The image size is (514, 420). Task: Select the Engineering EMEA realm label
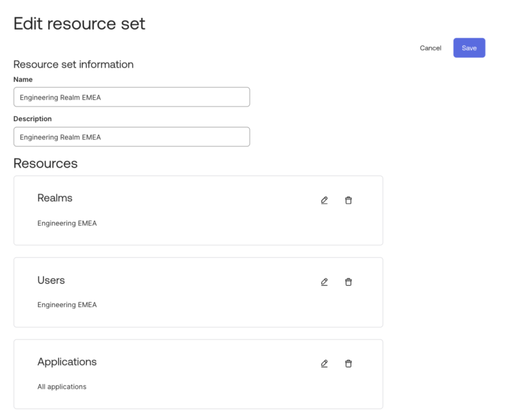[67, 223]
